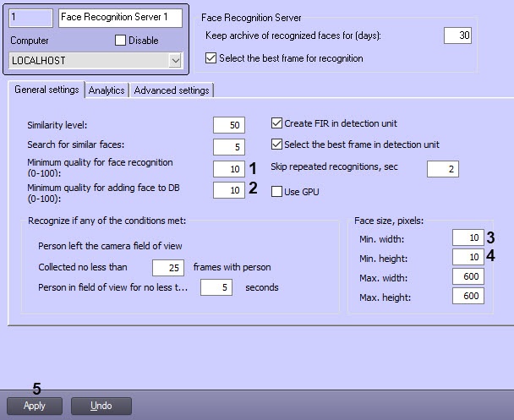Edit the Skip repeated recognitions seconds field
Viewport: 514px width, 420px height.
[442, 169]
